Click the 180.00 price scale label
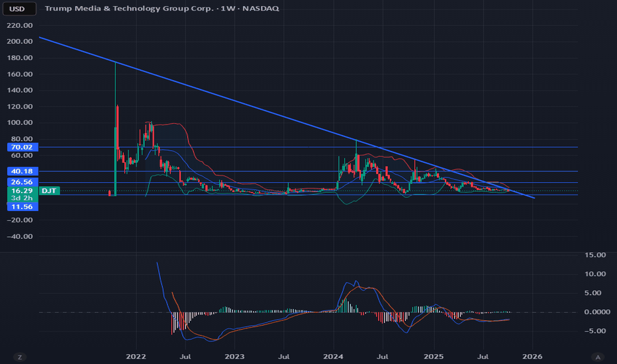Viewport: 617px width, 364px height. (x=20, y=58)
